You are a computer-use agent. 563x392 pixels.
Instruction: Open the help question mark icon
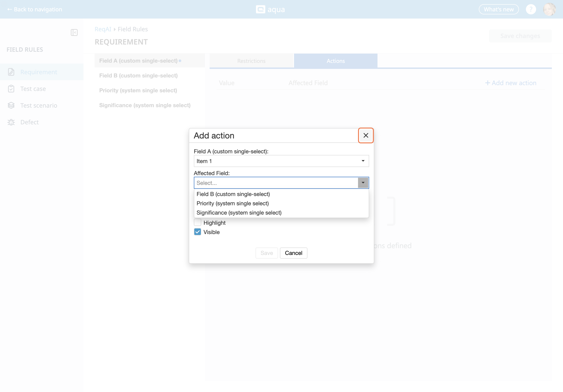530,9
